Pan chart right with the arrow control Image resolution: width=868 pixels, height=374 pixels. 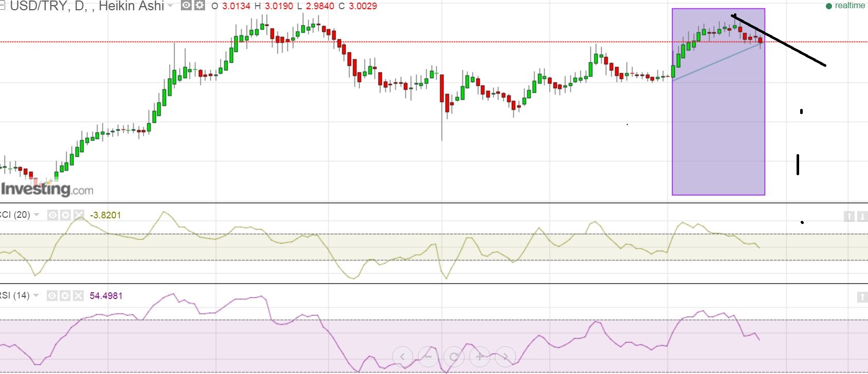(505, 357)
